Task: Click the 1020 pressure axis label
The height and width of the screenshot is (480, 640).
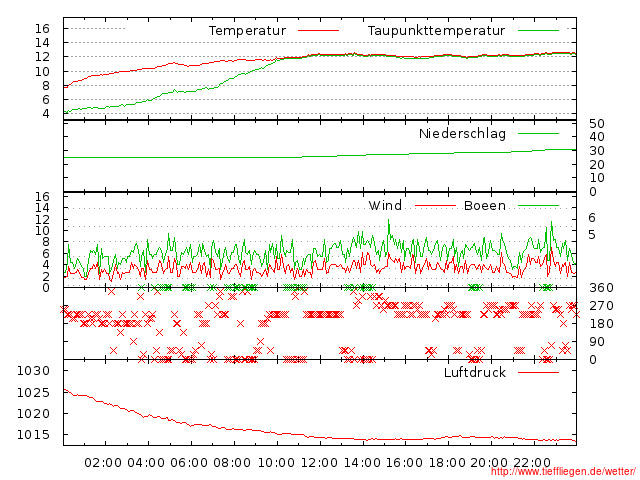Action: coord(33,413)
